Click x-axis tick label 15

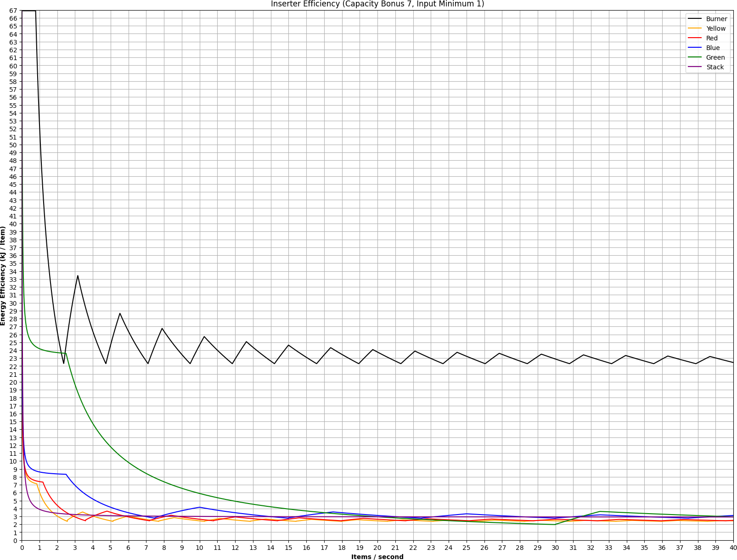(x=288, y=548)
